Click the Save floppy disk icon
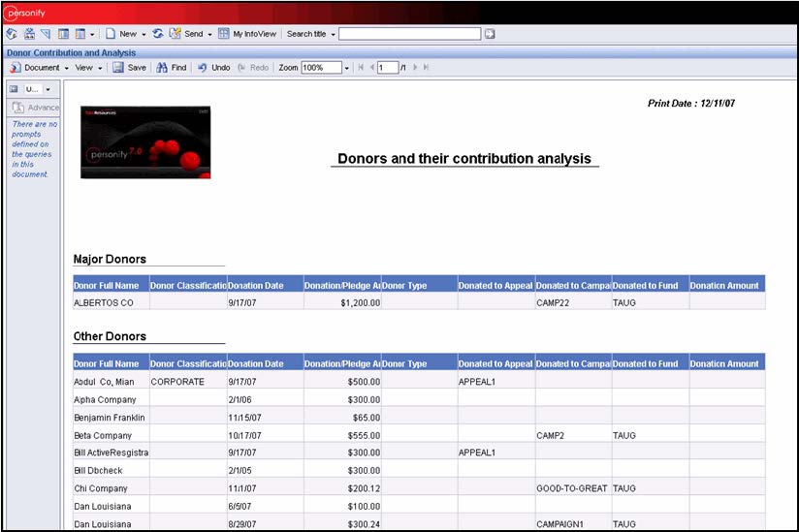Screen dimensions: 799x532 pyautogui.click(x=118, y=67)
